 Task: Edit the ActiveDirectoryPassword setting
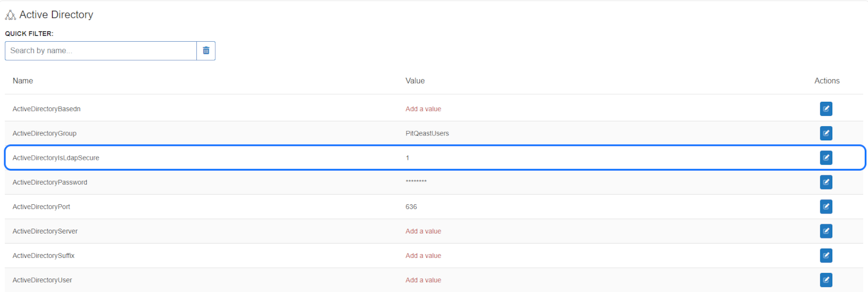pyautogui.click(x=826, y=182)
